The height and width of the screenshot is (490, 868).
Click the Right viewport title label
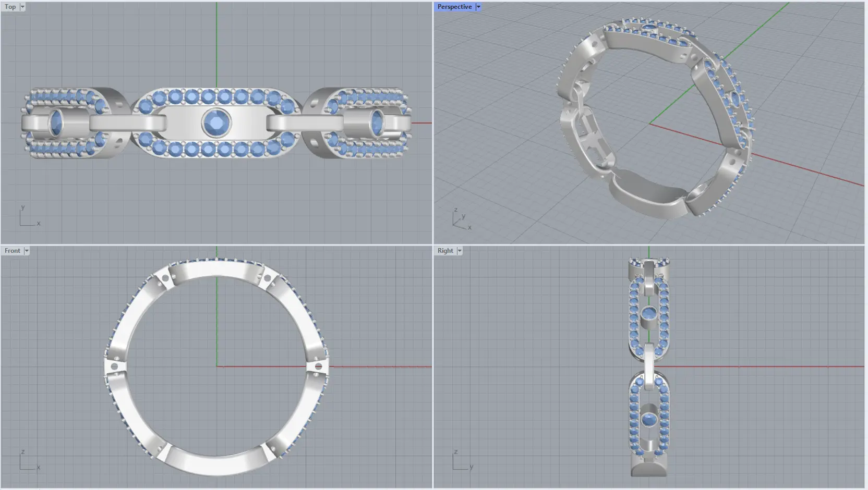pos(445,251)
